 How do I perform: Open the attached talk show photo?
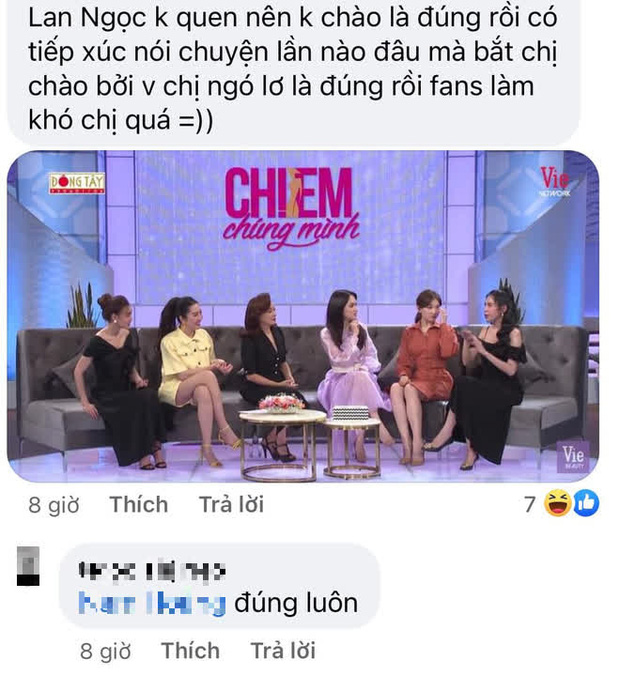pyautogui.click(x=303, y=316)
